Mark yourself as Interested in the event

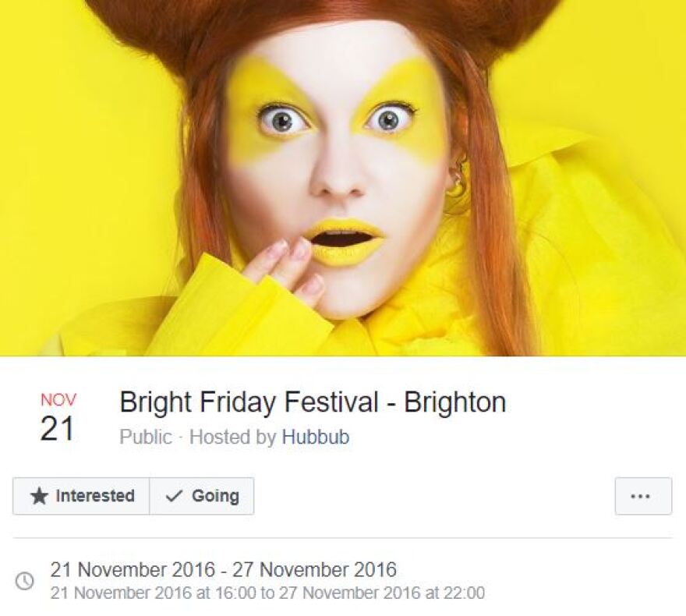(81, 496)
